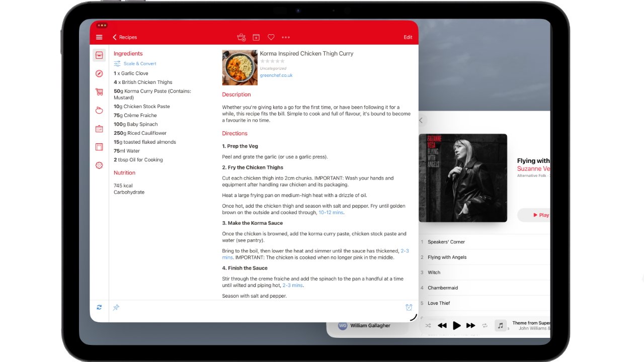This screenshot has height=362, width=644.
Task: Favorite the curry recipe with the heart
Action: 271,37
